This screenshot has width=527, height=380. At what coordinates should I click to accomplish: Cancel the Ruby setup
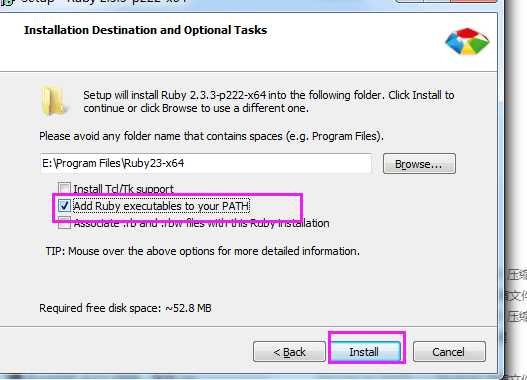[449, 352]
